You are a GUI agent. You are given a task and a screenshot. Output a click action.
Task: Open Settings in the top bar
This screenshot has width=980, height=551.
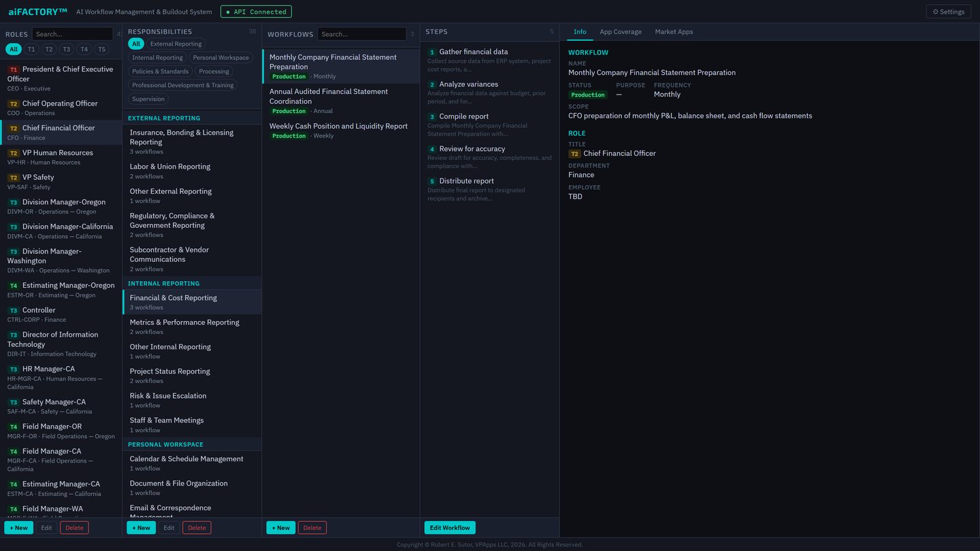point(948,12)
